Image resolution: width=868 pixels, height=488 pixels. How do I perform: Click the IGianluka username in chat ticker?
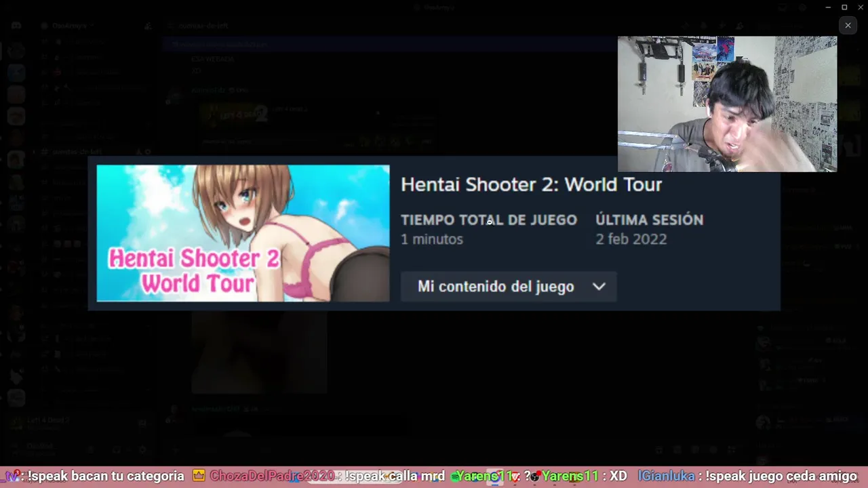tap(666, 476)
